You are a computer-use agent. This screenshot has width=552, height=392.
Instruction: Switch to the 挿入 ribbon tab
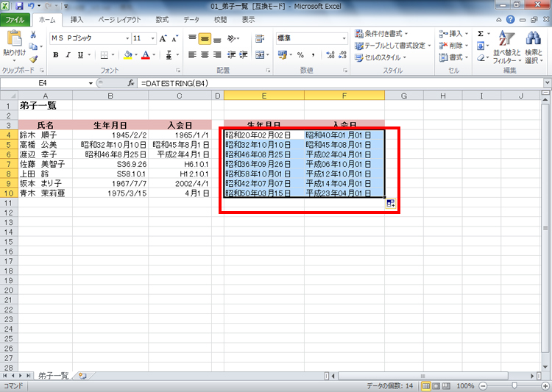(x=77, y=20)
